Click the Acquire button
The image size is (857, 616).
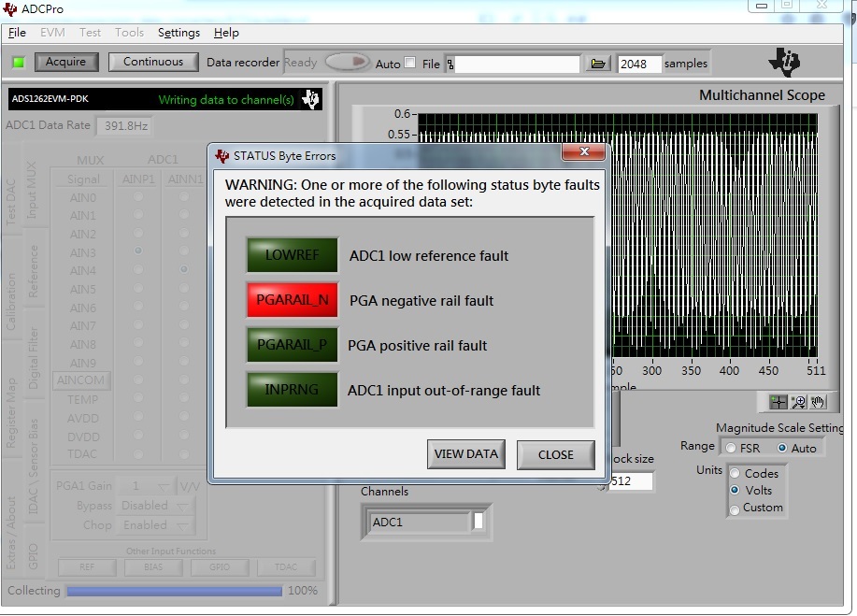[x=66, y=62]
